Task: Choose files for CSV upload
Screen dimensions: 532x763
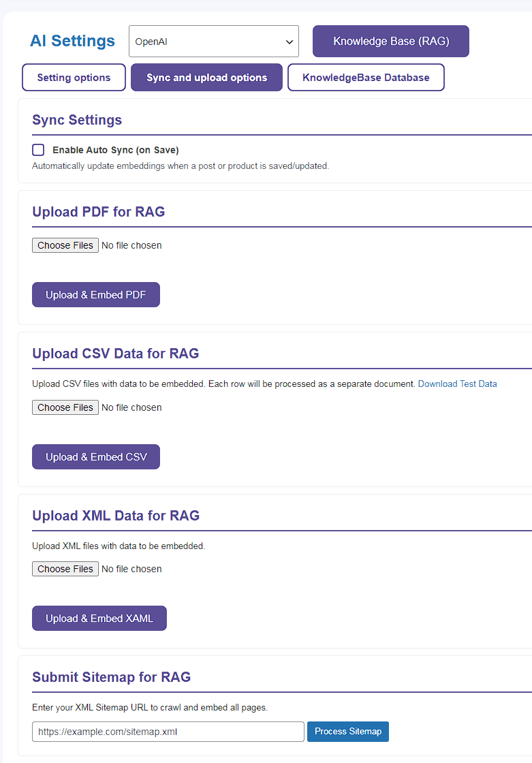Action: pyautogui.click(x=65, y=407)
